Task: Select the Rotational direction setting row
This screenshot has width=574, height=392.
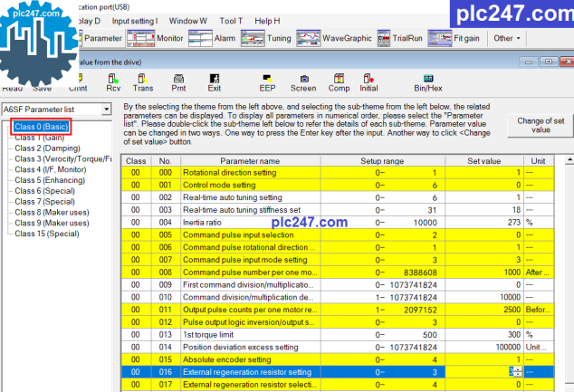Action: tap(338, 172)
